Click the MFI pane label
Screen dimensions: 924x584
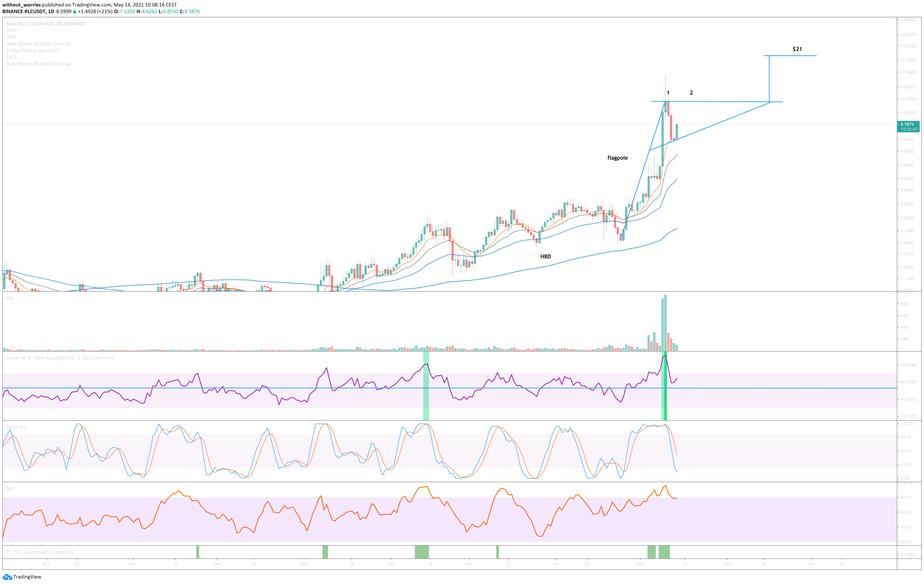[x=10, y=488]
